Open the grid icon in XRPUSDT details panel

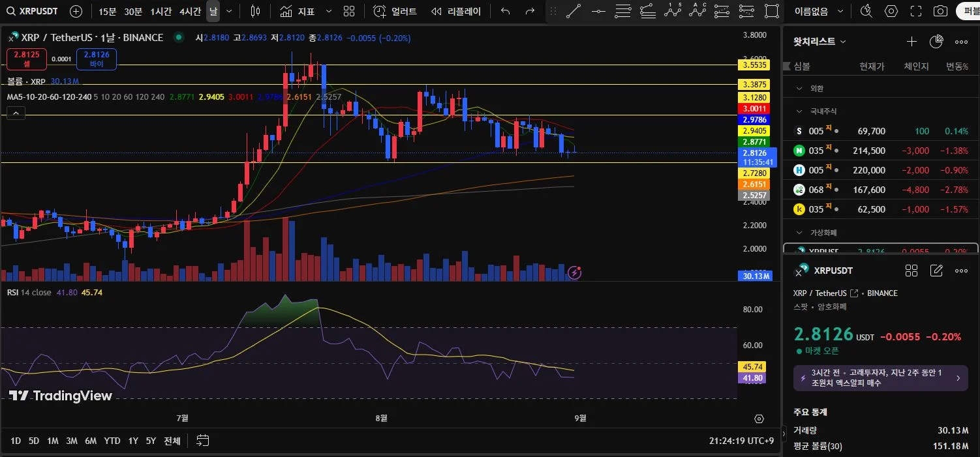click(x=911, y=271)
